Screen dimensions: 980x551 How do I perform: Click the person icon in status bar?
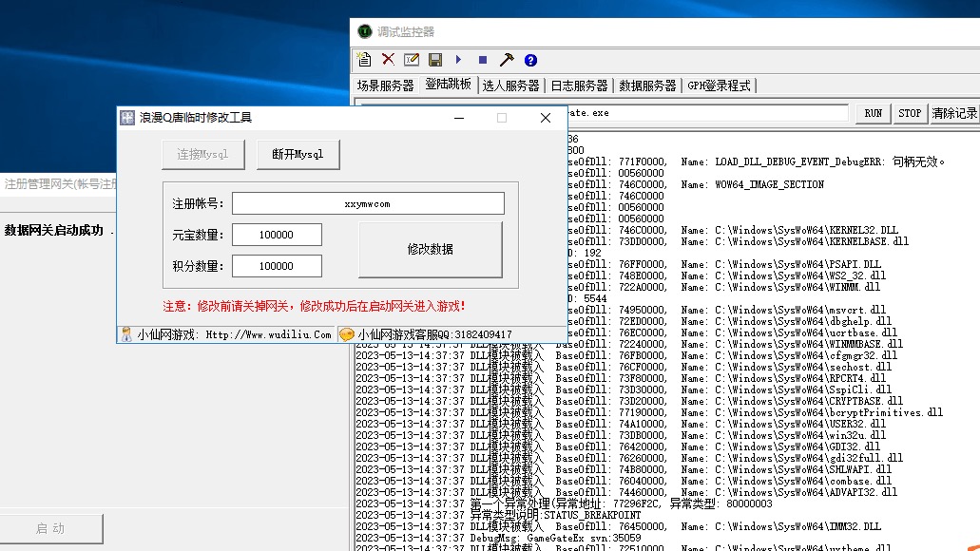pyautogui.click(x=126, y=334)
